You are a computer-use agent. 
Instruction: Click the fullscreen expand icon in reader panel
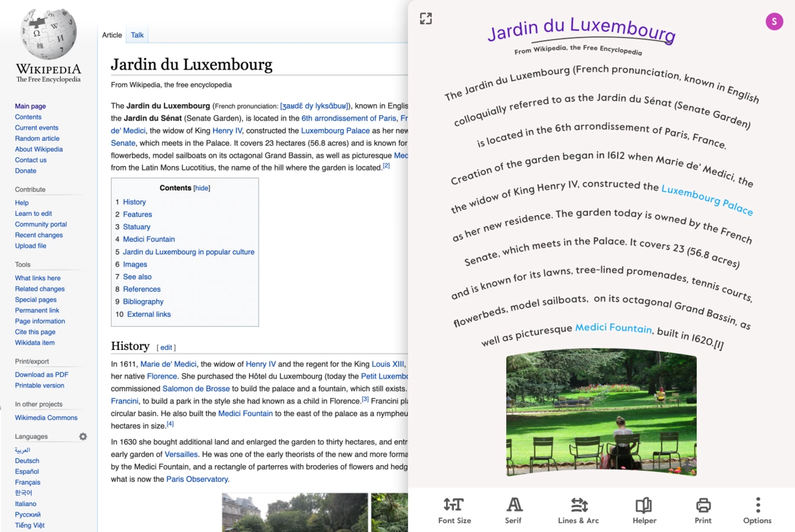click(x=426, y=19)
